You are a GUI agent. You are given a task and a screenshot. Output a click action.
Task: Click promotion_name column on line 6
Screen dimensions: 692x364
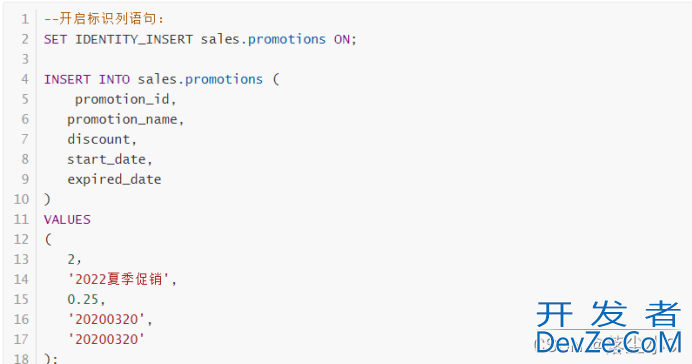122,119
